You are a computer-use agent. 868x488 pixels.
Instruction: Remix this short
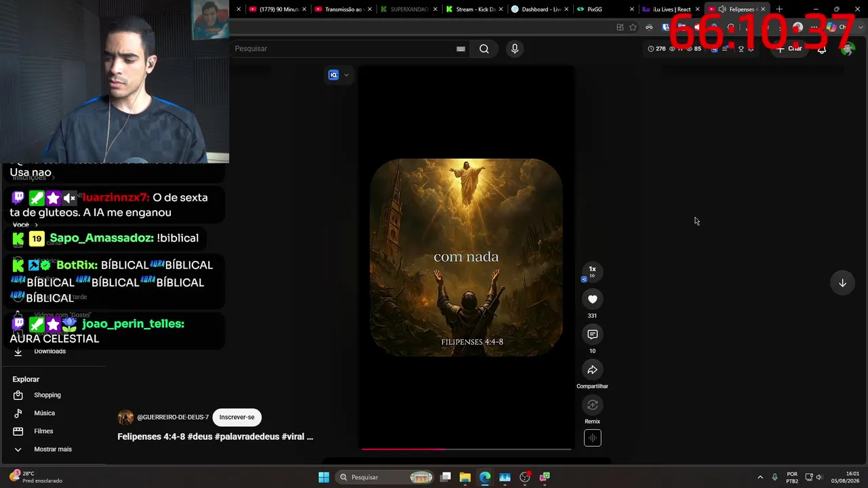(592, 405)
